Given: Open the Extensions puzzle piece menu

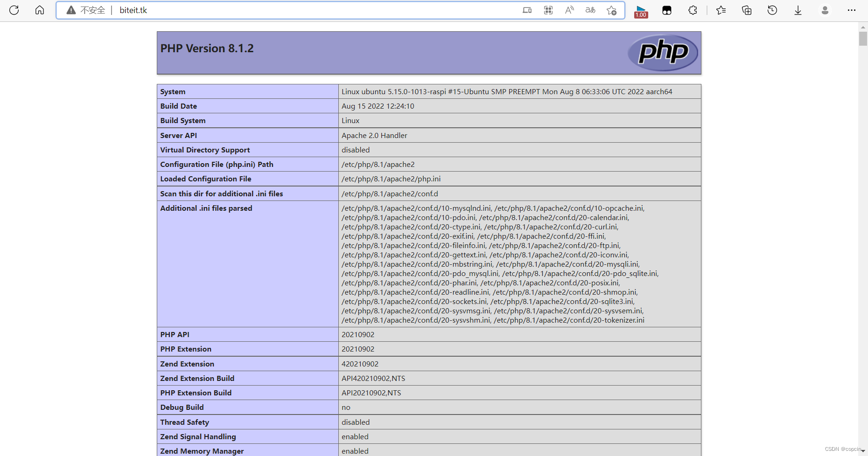Looking at the screenshot, I should 693,10.
